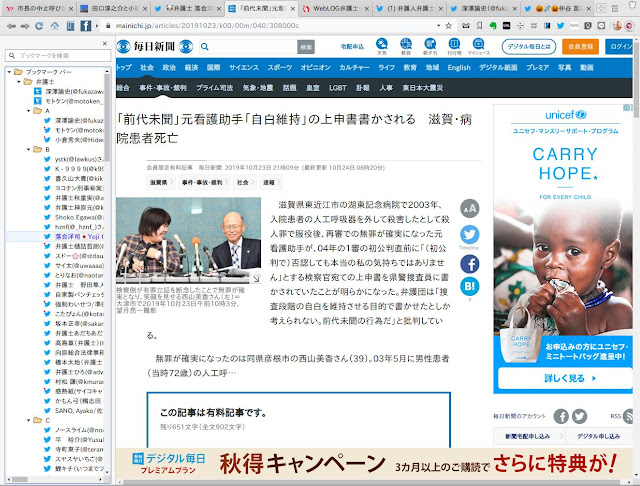The image size is (640, 486).
Task: Open the weather icon in Mainichi header
Action: point(382,46)
